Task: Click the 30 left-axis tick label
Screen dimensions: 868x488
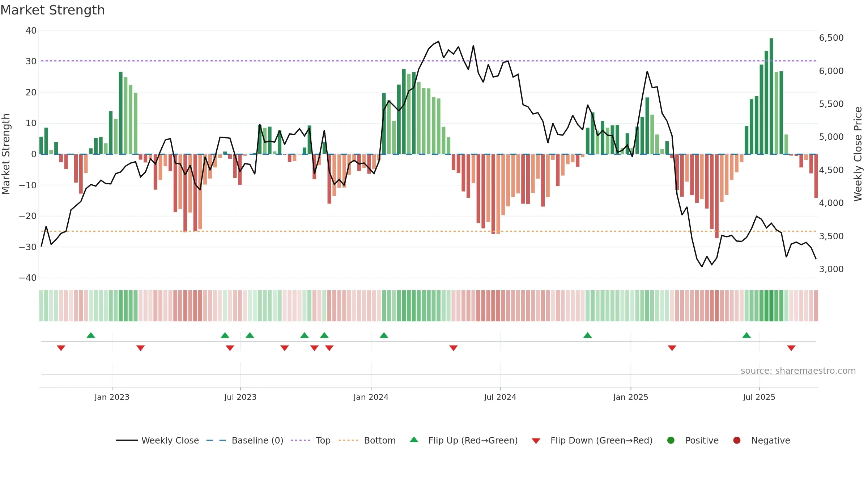Action: click(31, 61)
